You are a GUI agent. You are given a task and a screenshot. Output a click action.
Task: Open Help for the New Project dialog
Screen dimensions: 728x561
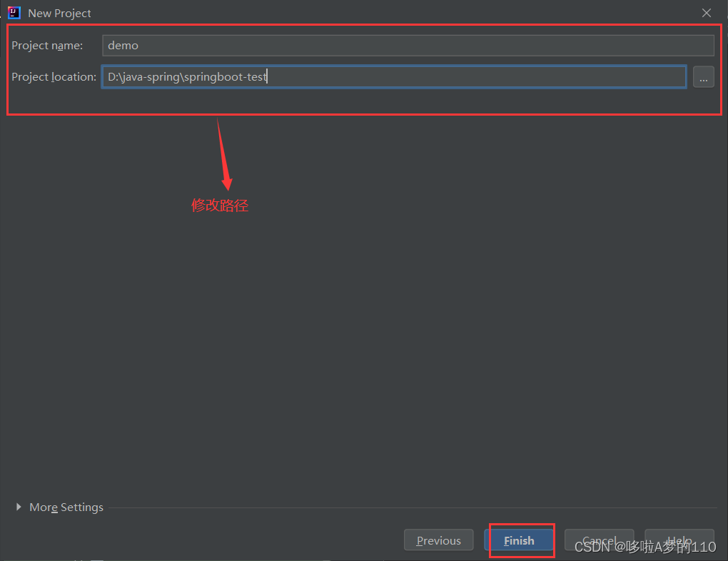click(x=679, y=540)
